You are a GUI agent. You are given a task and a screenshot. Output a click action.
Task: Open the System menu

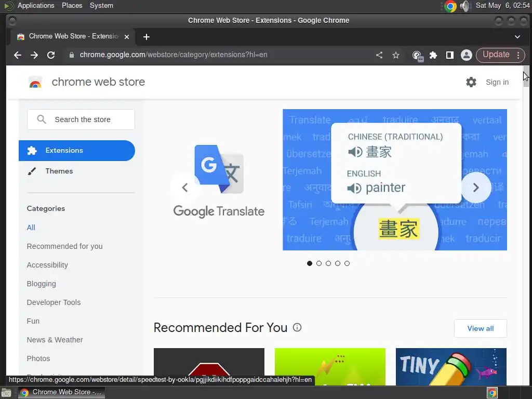pyautogui.click(x=101, y=5)
